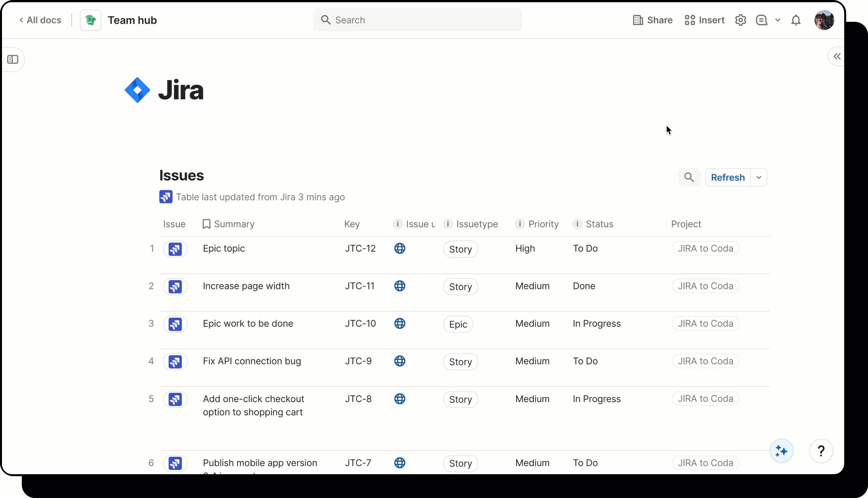Open the JTC-7 issue URL globe
This screenshot has height=498, width=868.
(x=400, y=463)
